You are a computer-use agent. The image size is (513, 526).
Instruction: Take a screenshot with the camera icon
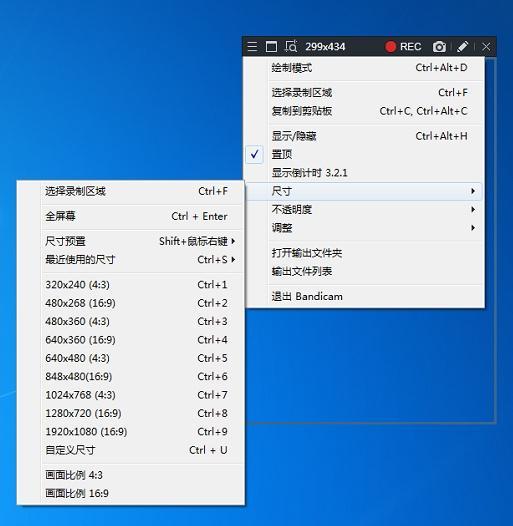click(x=439, y=46)
